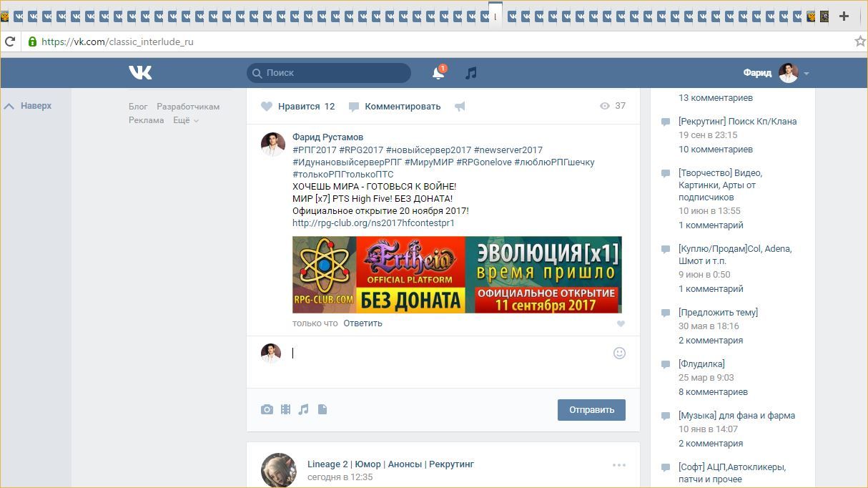Attach audio with the music note icon

[x=303, y=409]
